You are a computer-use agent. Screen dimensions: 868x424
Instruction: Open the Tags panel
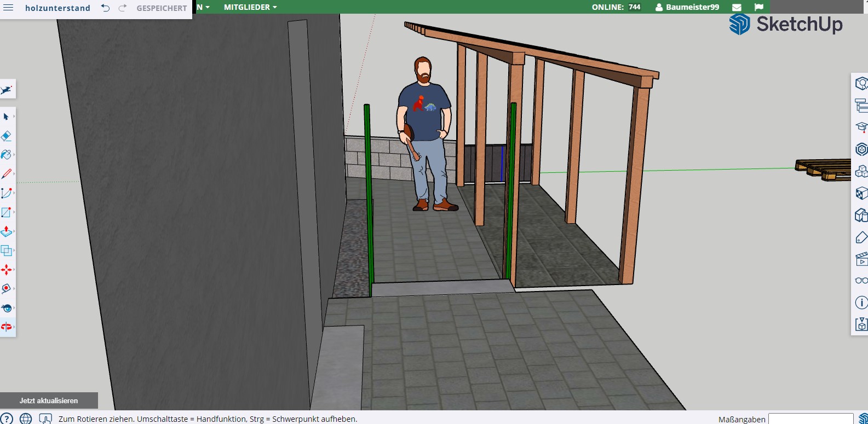click(861, 237)
